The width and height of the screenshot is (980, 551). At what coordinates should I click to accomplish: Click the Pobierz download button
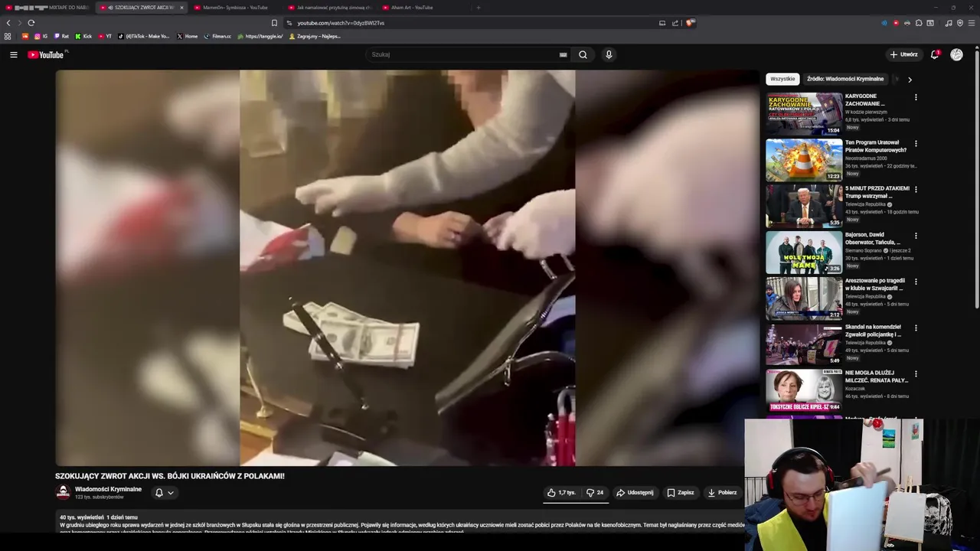722,493
